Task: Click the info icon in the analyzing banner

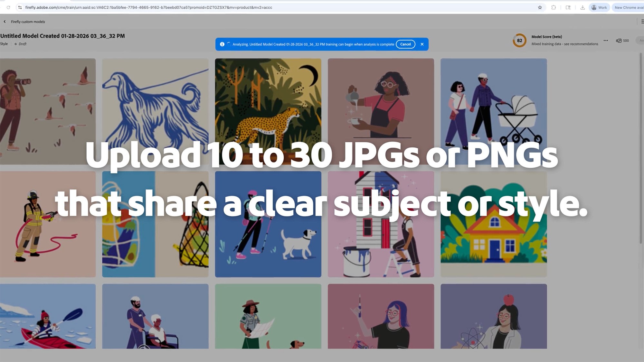Action: [x=222, y=44]
